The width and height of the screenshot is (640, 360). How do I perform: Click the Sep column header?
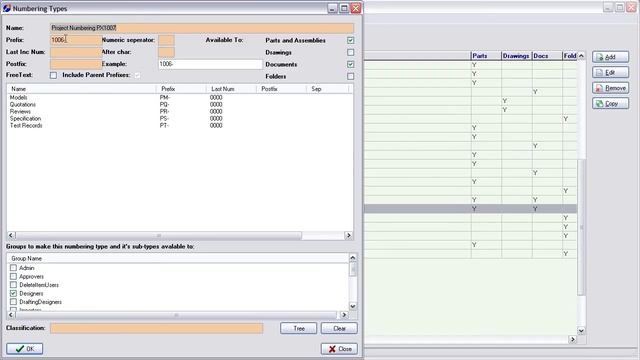click(x=328, y=89)
